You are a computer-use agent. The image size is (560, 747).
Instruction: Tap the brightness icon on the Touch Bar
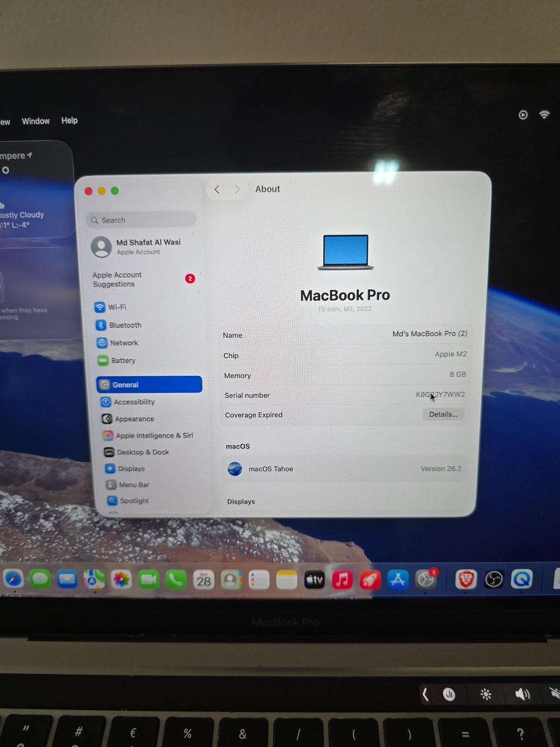(x=486, y=694)
